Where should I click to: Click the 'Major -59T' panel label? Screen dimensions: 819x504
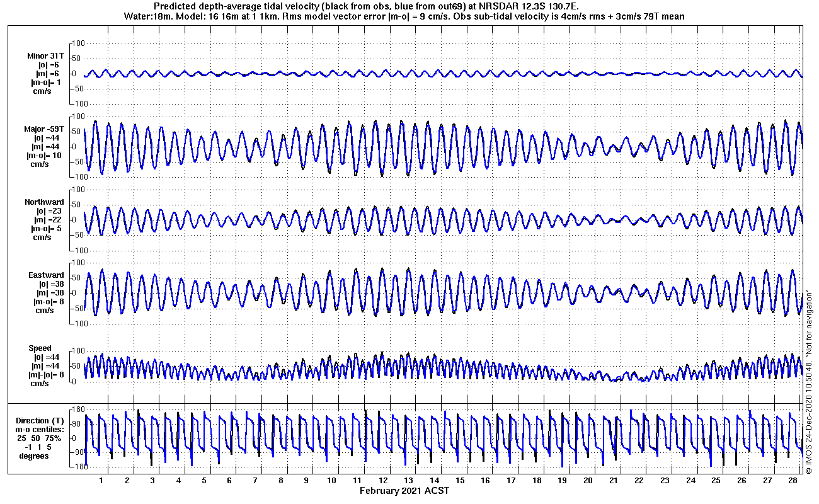pos(45,129)
